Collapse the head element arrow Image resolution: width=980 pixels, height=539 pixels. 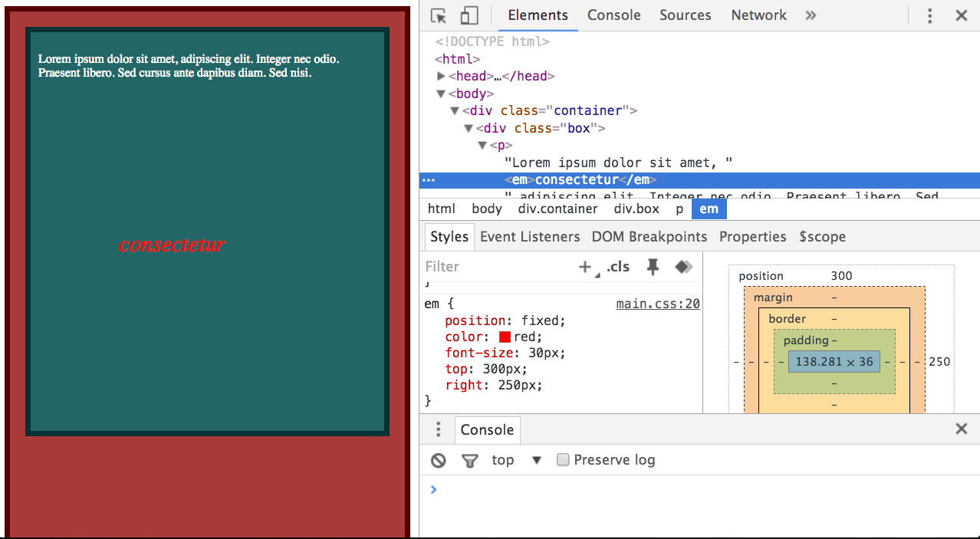[441, 76]
